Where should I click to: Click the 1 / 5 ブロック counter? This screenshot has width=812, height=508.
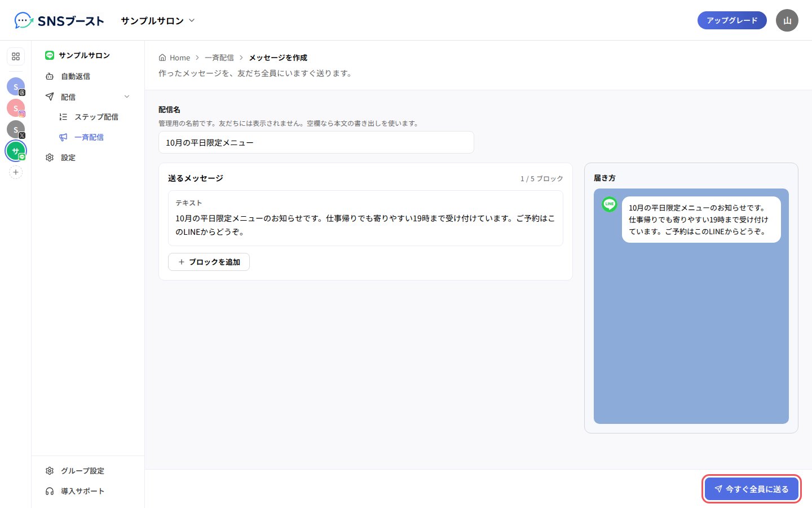point(541,178)
